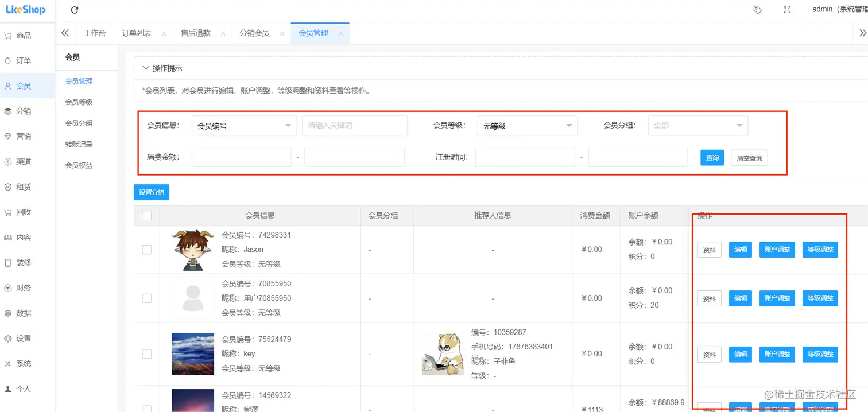Click the maximum 消费金额 input field
The height and width of the screenshot is (412, 868).
coord(354,157)
